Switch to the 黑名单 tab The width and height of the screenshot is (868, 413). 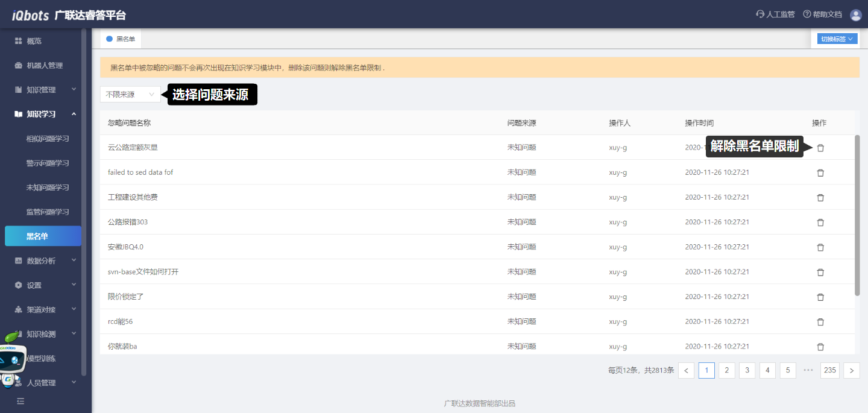(x=121, y=39)
